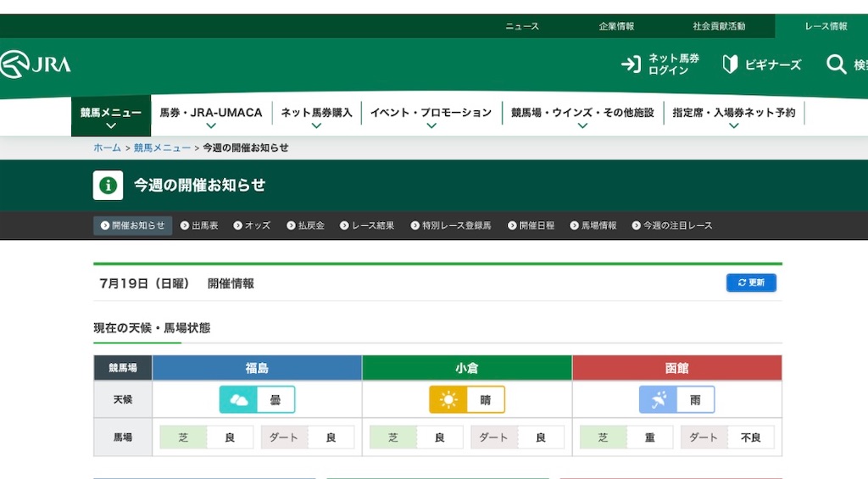This screenshot has height=479, width=868.
Task: Click the ビギナーズ text link
Action: tap(773, 64)
